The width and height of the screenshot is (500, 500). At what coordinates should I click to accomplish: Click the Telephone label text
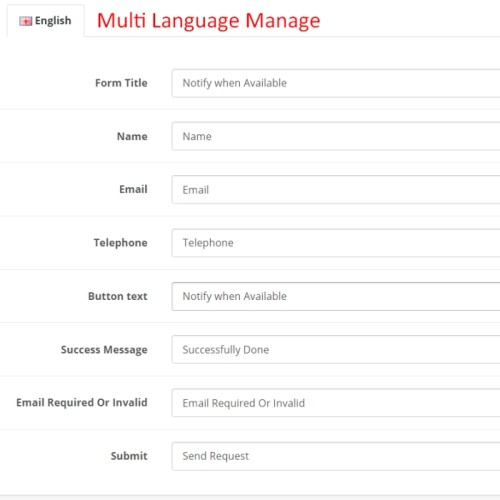pos(120,243)
